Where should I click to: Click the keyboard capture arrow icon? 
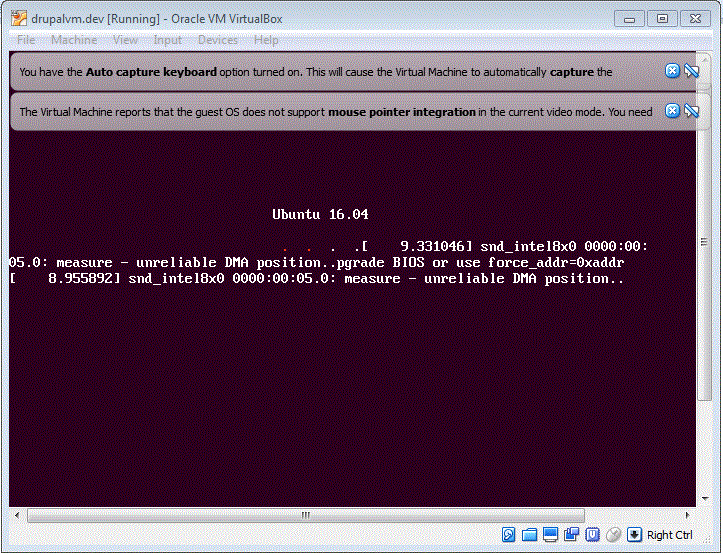(x=634, y=534)
